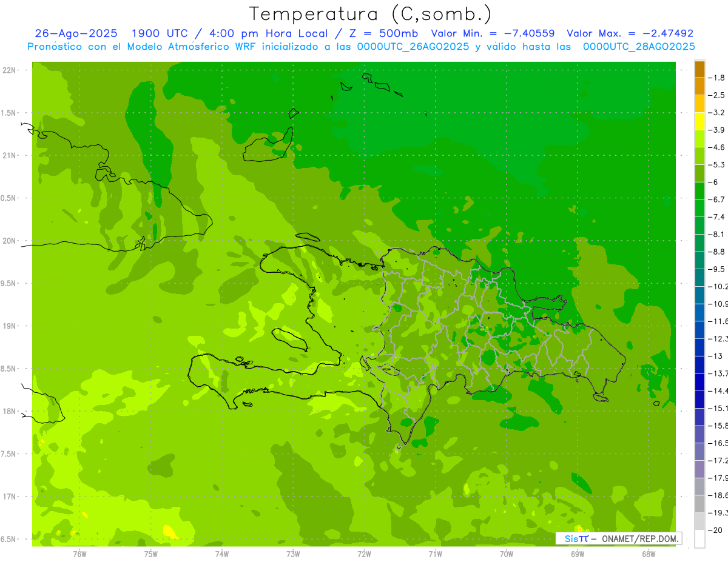This screenshot has width=728, height=562.
Task: Click the white swatch below -20
Action: click(x=699, y=539)
